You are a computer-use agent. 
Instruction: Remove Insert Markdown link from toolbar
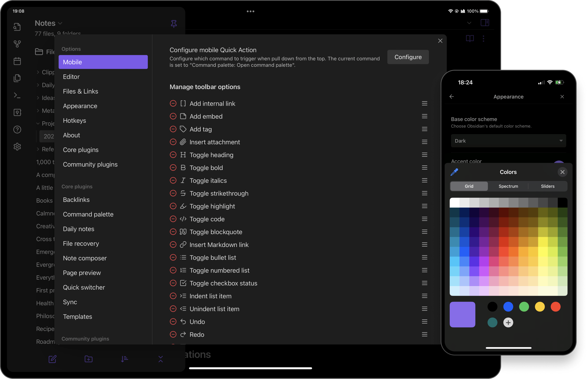coord(173,245)
